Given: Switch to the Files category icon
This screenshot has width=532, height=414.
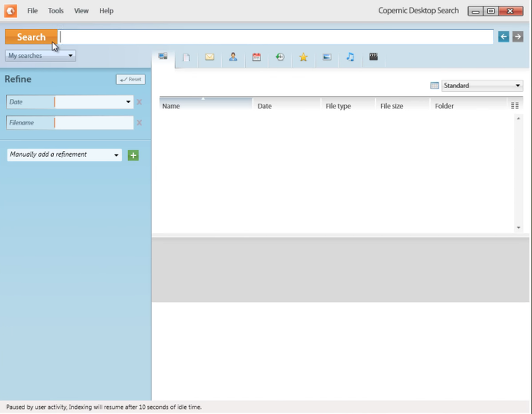Looking at the screenshot, I should coord(186,57).
